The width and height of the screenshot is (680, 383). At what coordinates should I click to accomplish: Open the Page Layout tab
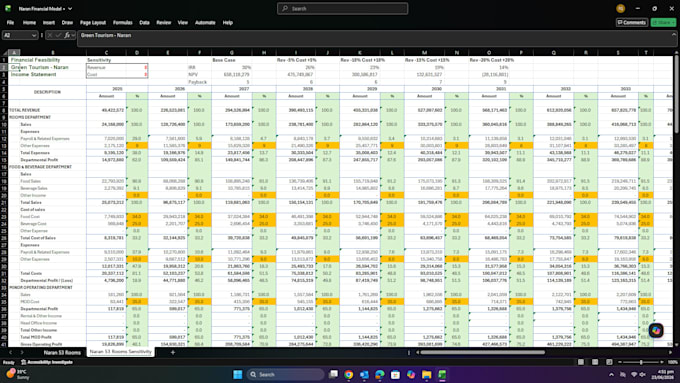pyautogui.click(x=92, y=23)
